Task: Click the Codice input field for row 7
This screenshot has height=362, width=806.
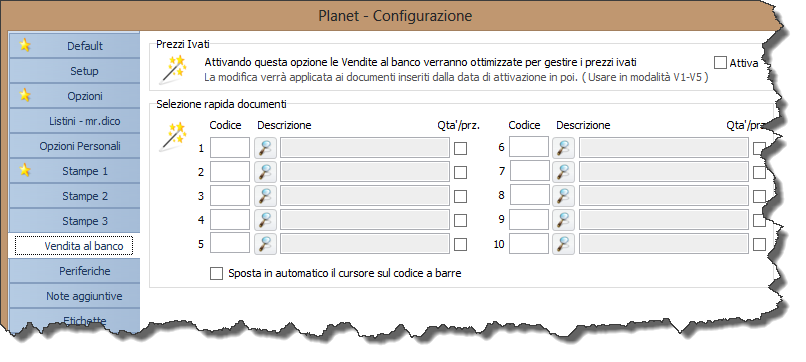Action: [x=529, y=171]
